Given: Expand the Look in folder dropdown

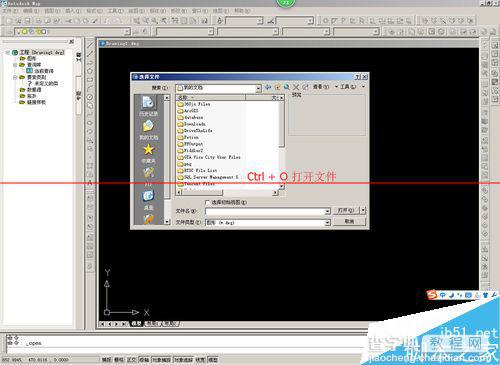Looking at the screenshot, I should [258, 88].
